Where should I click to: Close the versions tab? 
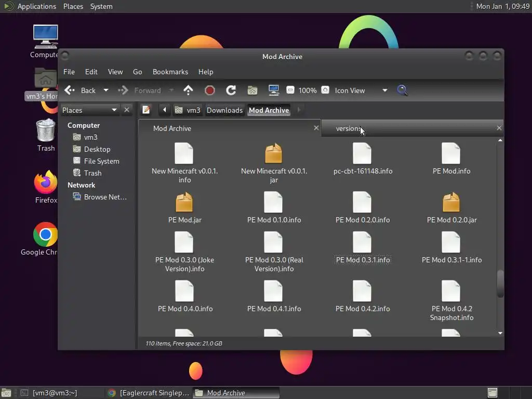(499, 128)
